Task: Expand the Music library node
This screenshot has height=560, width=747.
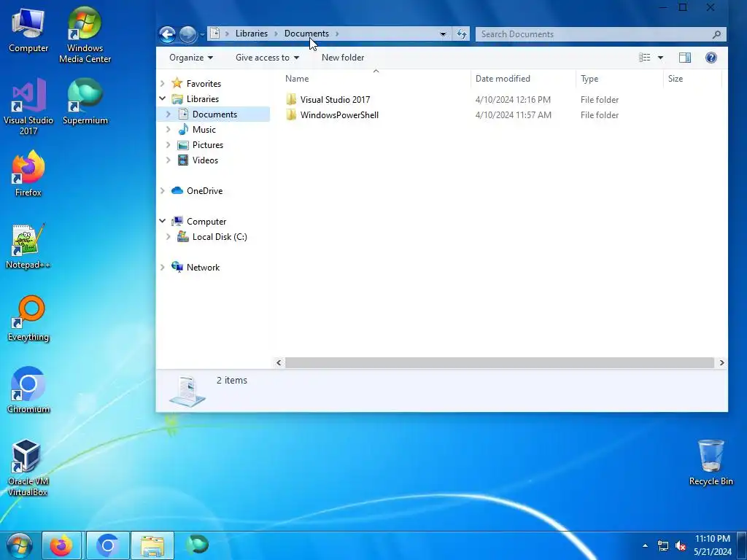Action: [169, 130]
